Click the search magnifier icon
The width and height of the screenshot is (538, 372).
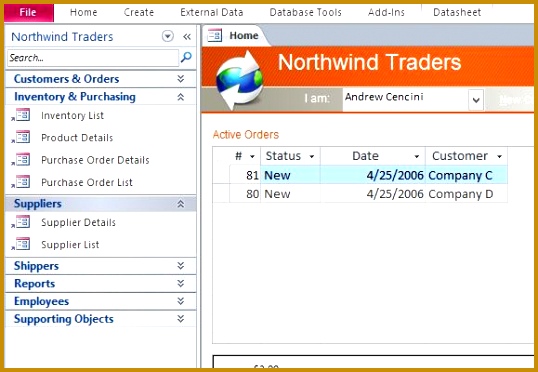[186, 57]
